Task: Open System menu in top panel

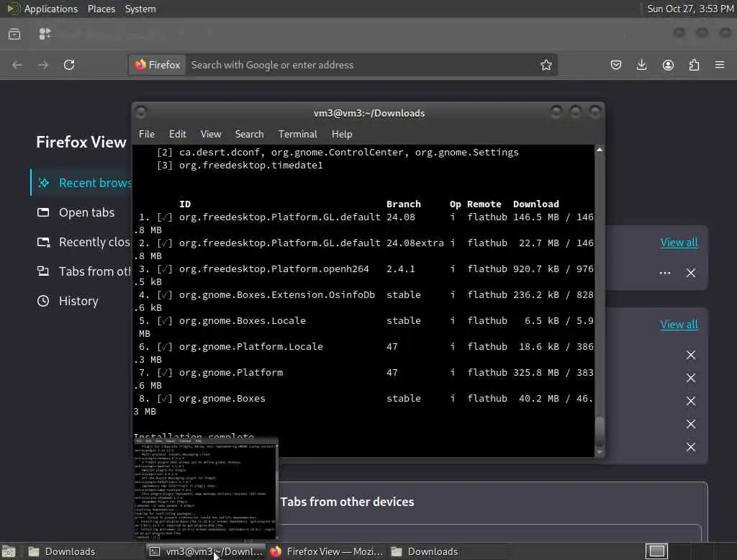Action: pos(140,9)
